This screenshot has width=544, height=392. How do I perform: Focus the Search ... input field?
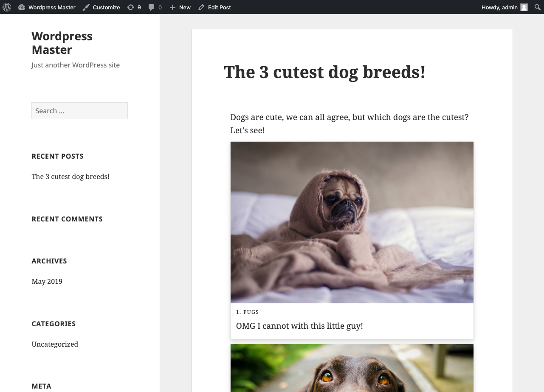point(79,111)
